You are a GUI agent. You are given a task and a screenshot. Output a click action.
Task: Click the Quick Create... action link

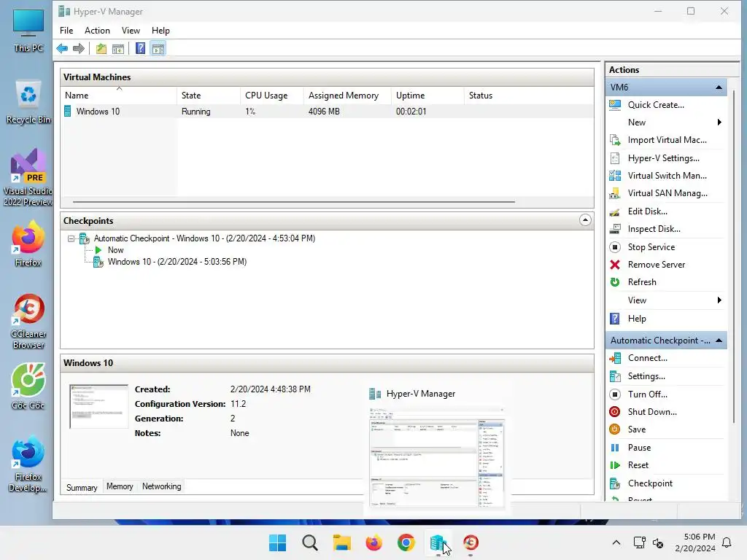coord(656,105)
